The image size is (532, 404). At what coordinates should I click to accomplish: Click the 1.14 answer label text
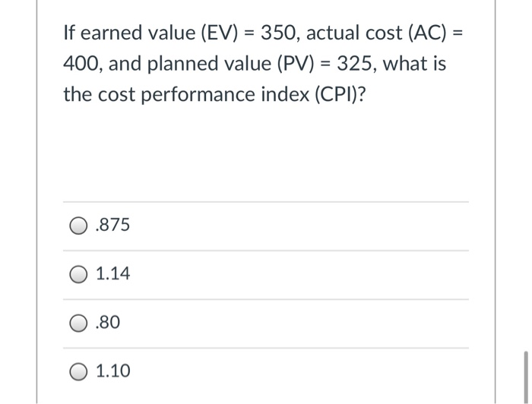112,273
